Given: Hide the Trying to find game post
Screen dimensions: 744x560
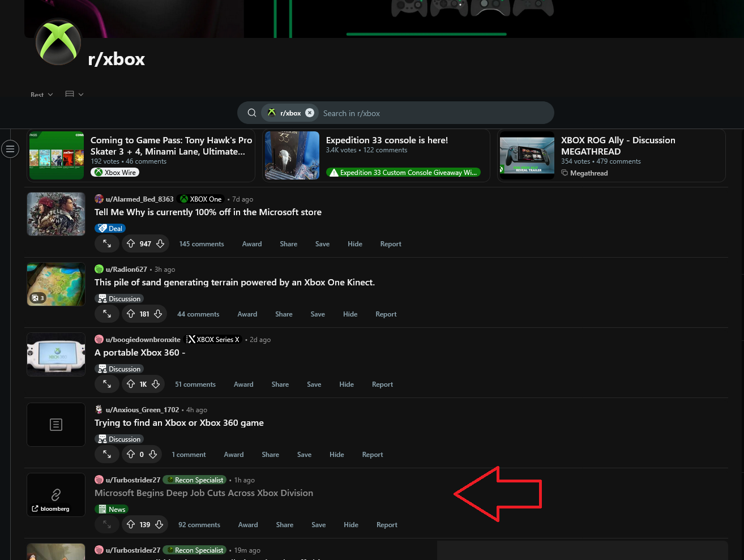Looking at the screenshot, I should pos(337,454).
